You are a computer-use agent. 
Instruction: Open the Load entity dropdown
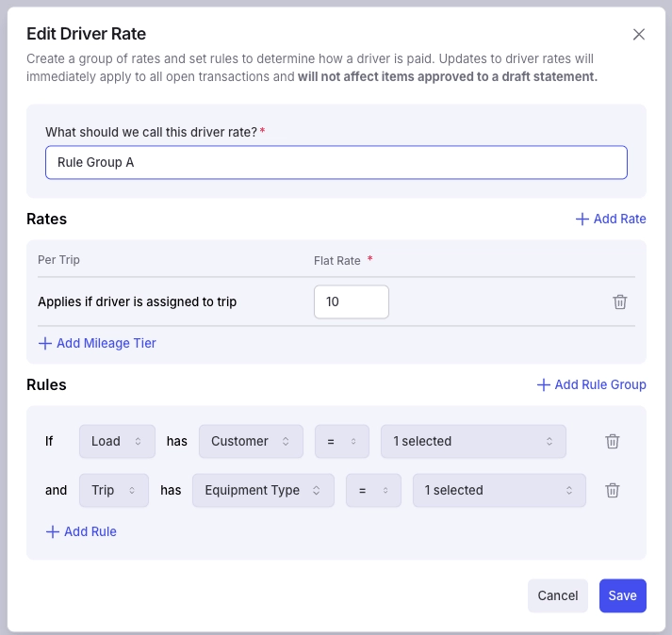(117, 441)
